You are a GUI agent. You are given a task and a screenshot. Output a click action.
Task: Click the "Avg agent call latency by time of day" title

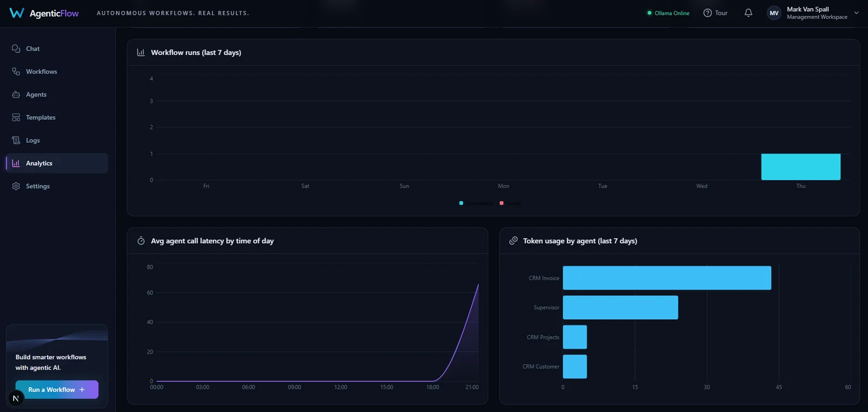coord(212,241)
